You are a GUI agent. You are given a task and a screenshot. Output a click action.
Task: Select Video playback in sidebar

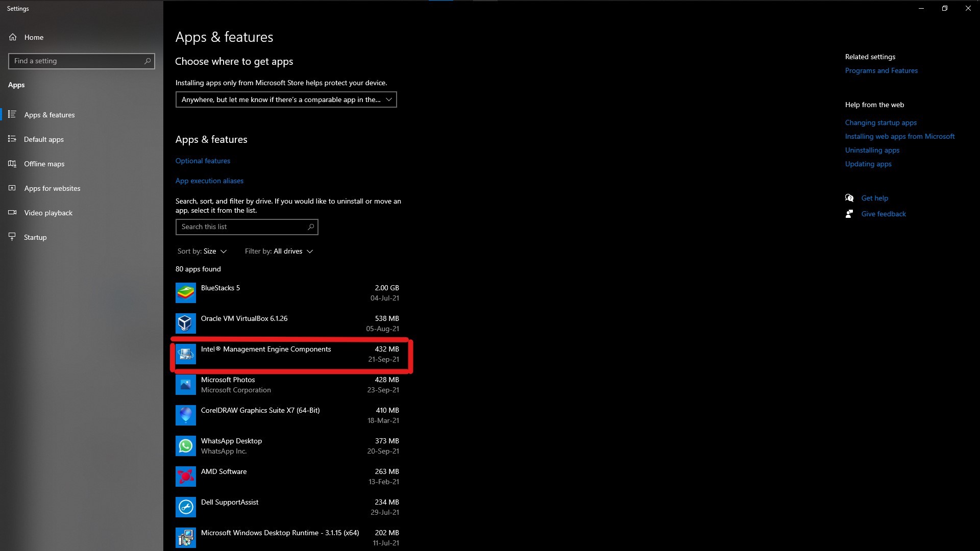(48, 213)
